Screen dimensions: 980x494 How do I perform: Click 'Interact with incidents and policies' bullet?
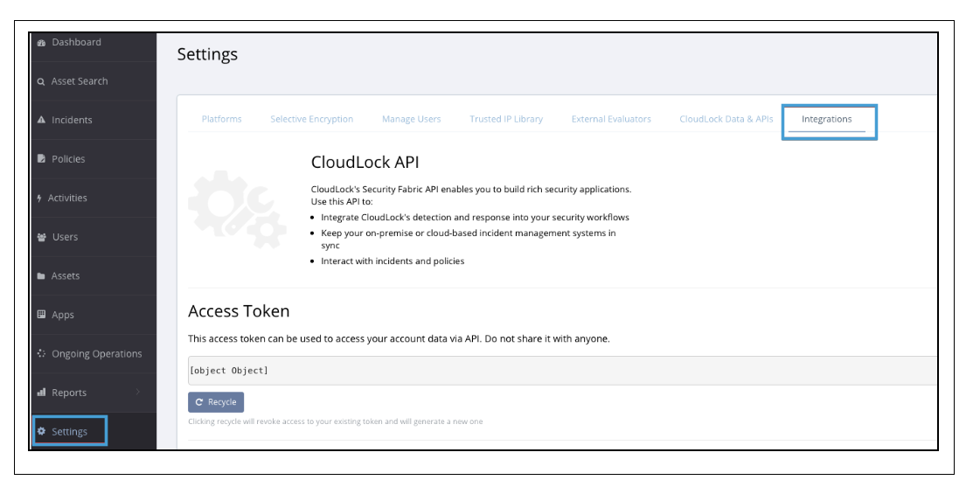tap(393, 261)
